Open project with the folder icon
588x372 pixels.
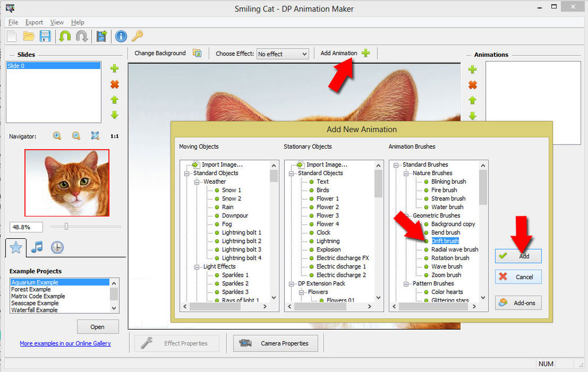[29, 36]
